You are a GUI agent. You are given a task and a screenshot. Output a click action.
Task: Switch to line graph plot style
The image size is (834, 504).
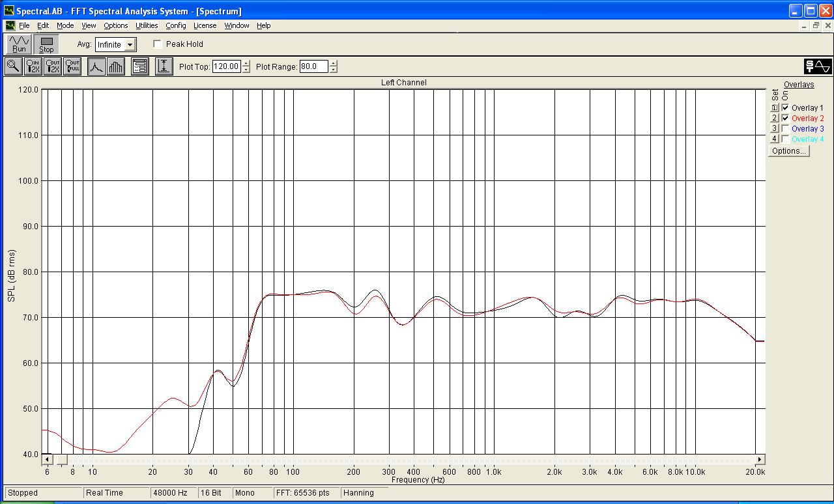point(96,66)
